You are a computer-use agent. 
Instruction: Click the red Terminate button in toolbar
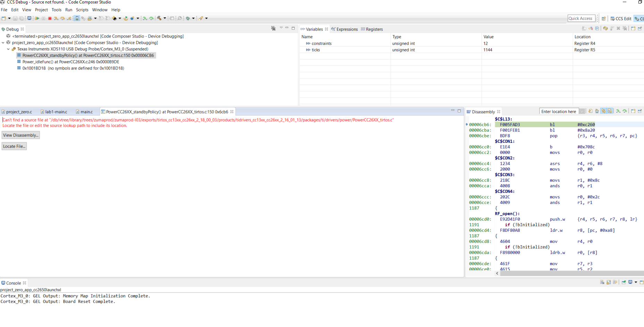pyautogui.click(x=50, y=18)
